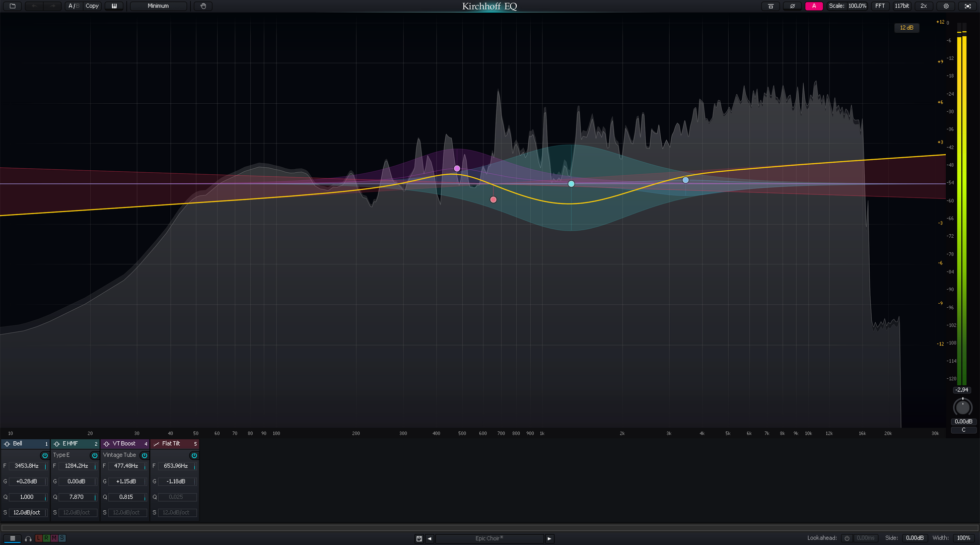This screenshot has height=545, width=980.
Task: Open the 12 dB display range selector
Action: coord(906,28)
